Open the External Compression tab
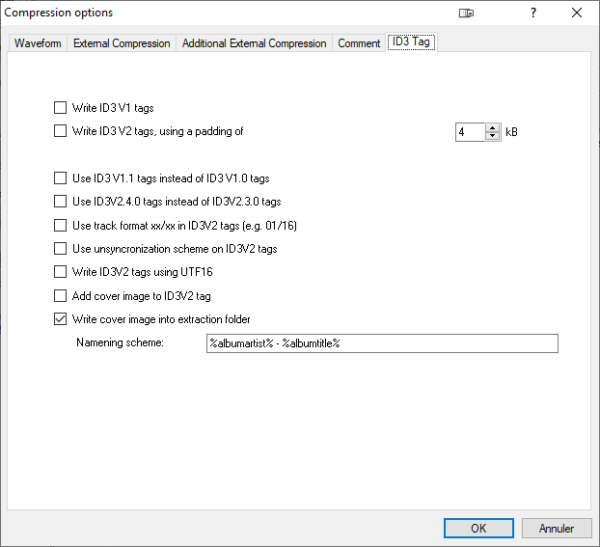The image size is (600, 547). pyautogui.click(x=121, y=43)
